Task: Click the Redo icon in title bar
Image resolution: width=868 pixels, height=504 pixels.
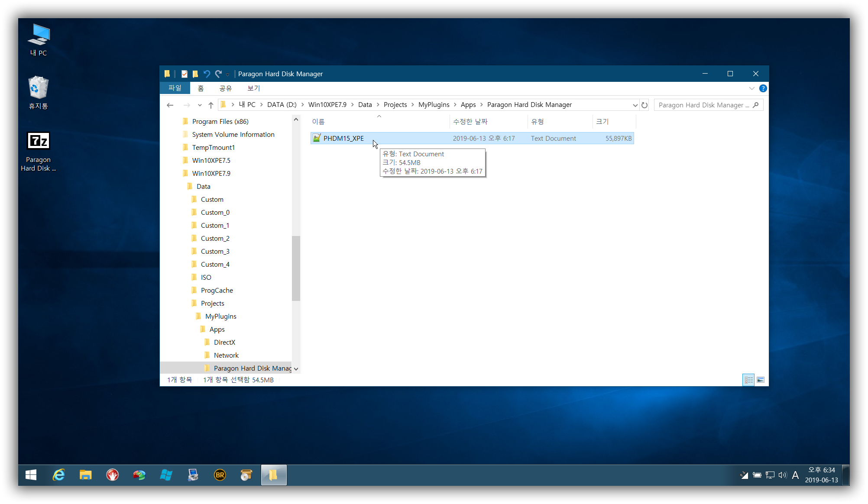Action: click(x=218, y=74)
